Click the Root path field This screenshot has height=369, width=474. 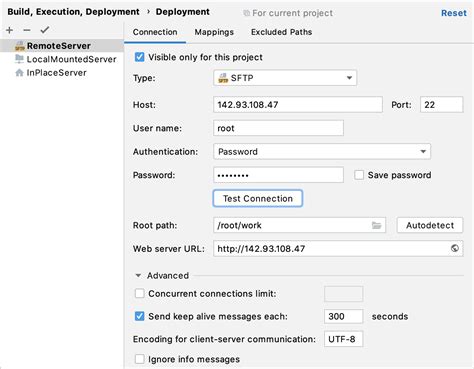[299, 225]
